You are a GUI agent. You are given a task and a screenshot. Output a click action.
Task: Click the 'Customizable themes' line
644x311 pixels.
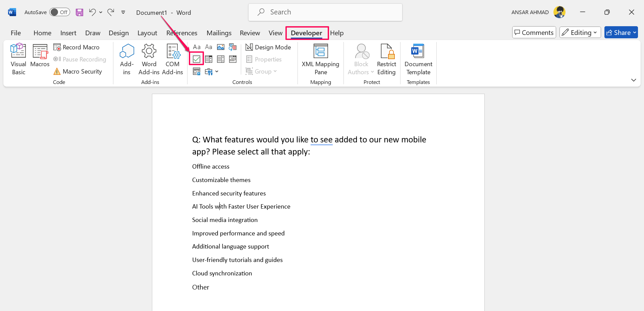[221, 180]
